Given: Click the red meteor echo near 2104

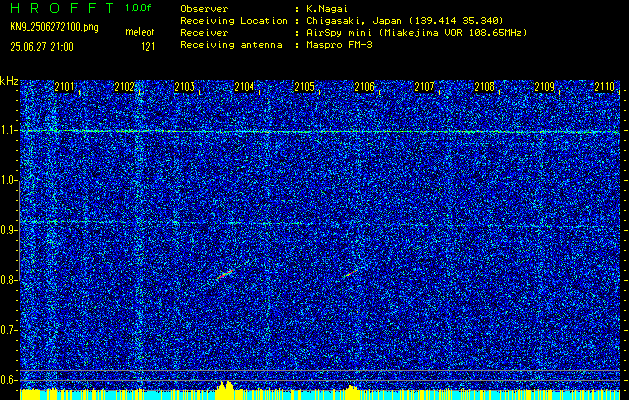Looking at the screenshot, I should [225, 274].
